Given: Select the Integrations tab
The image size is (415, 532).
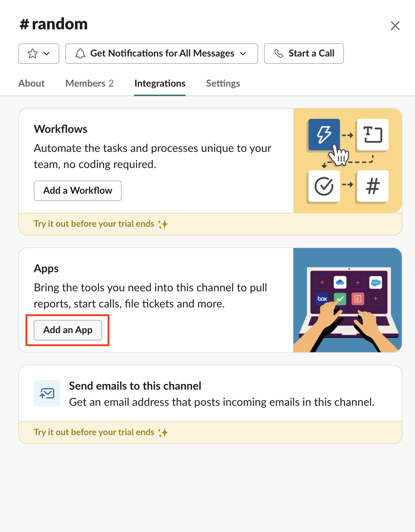Looking at the screenshot, I should [x=160, y=83].
